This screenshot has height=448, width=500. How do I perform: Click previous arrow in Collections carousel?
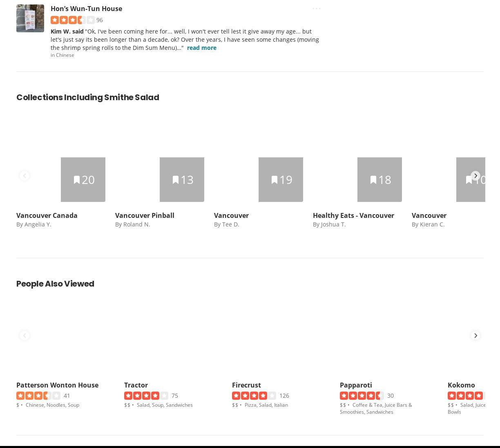pyautogui.click(x=25, y=176)
